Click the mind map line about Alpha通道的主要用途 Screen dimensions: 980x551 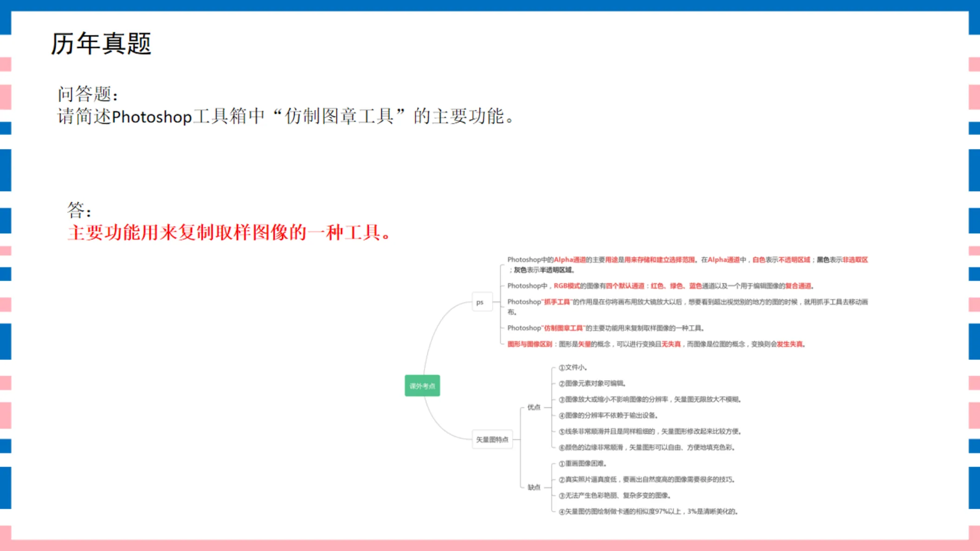pos(688,264)
